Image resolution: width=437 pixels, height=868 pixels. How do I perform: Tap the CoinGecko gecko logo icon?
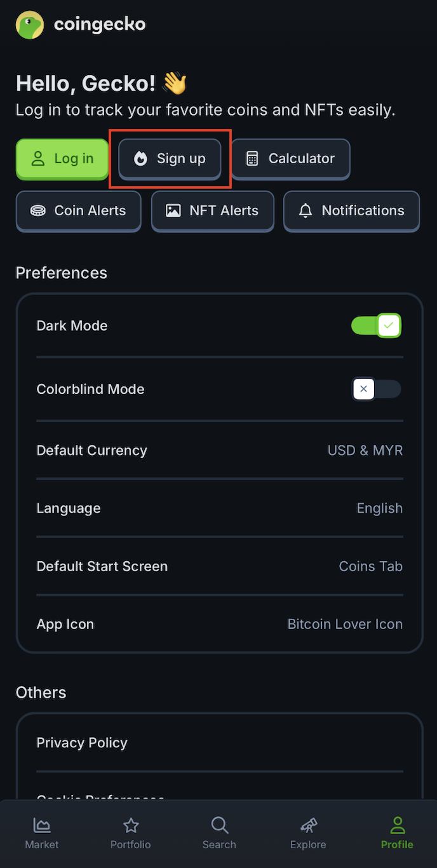point(29,25)
